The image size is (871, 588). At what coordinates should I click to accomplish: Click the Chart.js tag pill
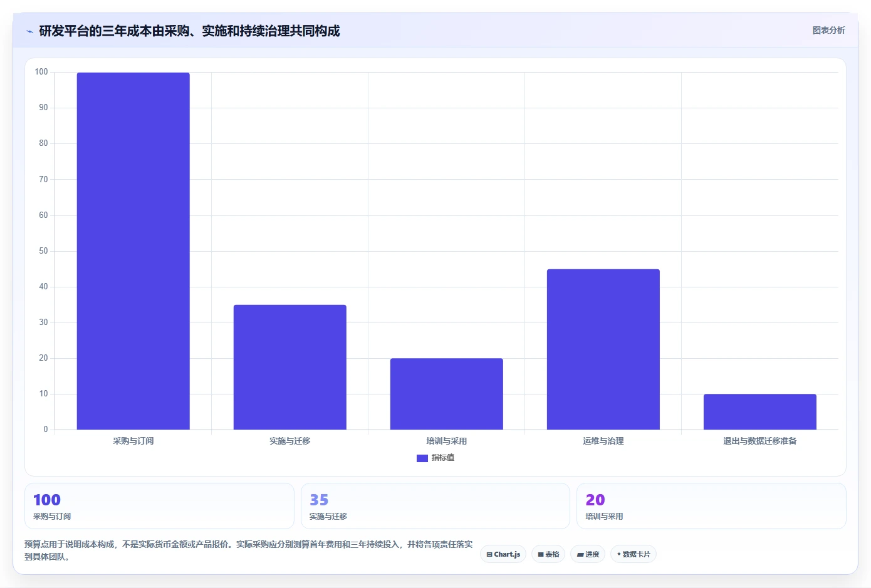coord(503,554)
